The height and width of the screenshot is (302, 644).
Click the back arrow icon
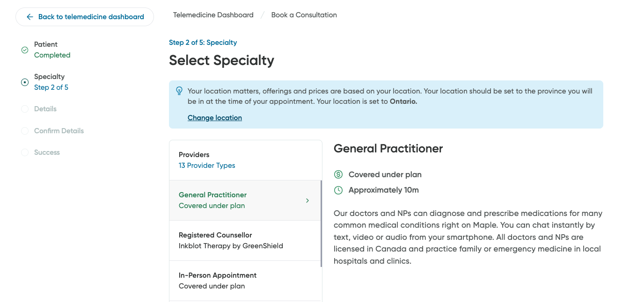pyautogui.click(x=29, y=17)
